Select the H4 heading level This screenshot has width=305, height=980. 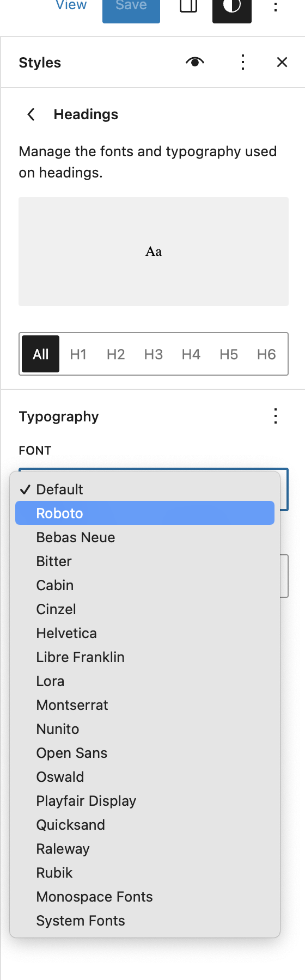(x=191, y=354)
